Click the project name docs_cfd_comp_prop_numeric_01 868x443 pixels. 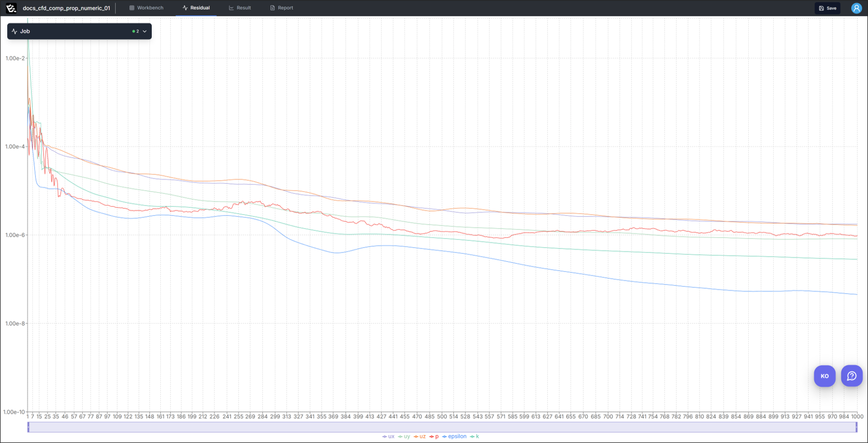coord(66,8)
